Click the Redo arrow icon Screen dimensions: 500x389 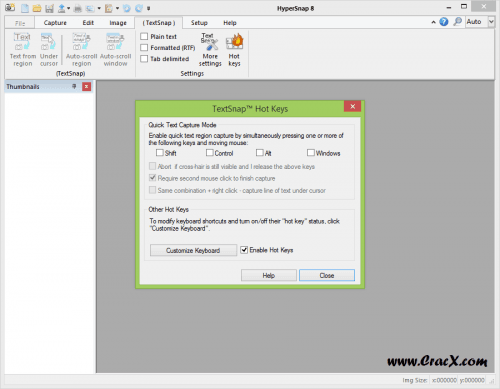[139, 8]
